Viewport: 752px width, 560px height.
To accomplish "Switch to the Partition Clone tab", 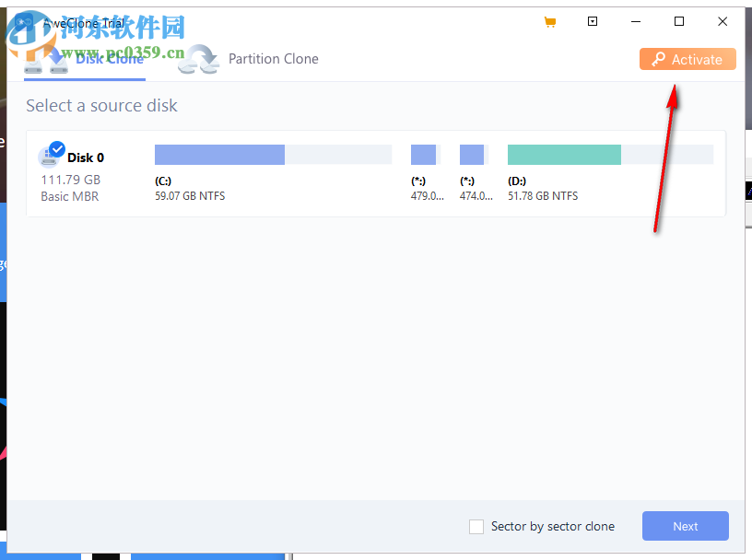I will pos(273,58).
